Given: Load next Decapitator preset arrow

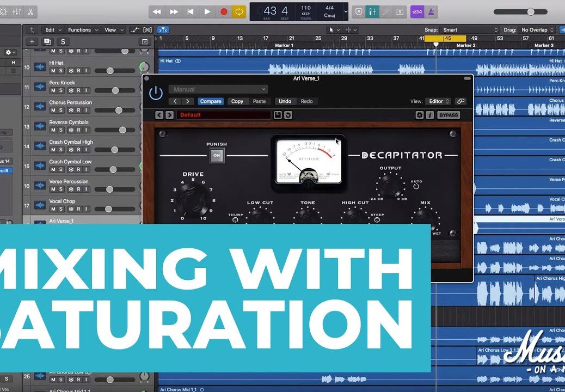Looking at the screenshot, I should pos(170,115).
